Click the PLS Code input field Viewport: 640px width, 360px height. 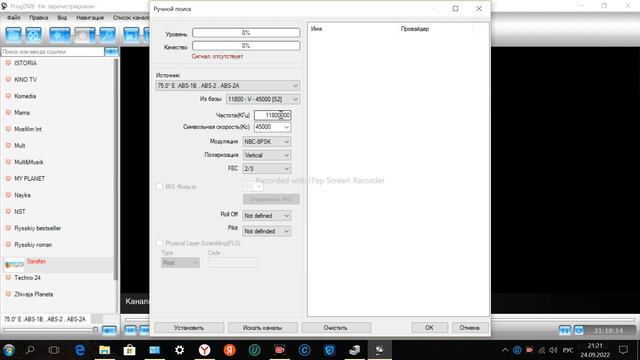point(233,263)
